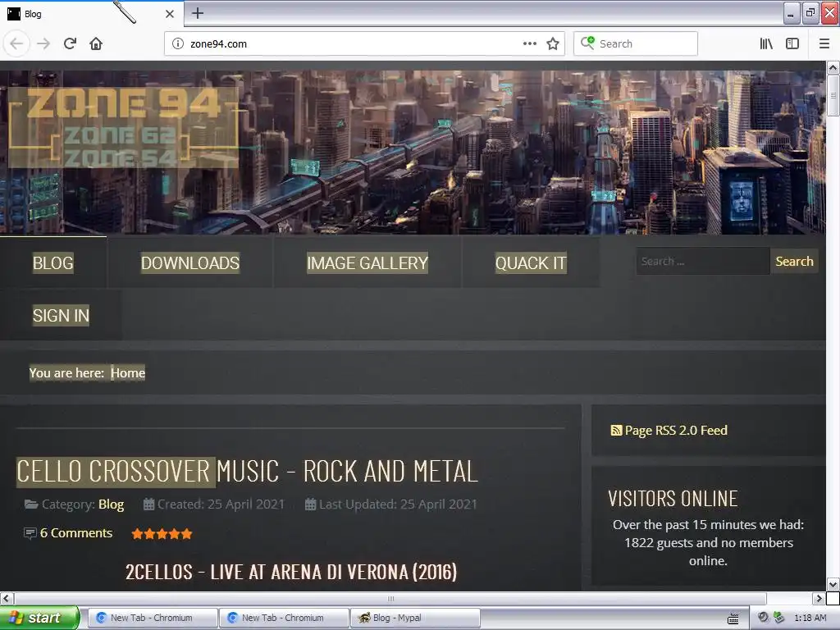Click the horizontal scrollbar left arrow
The image size is (840, 630).
pos(6,598)
